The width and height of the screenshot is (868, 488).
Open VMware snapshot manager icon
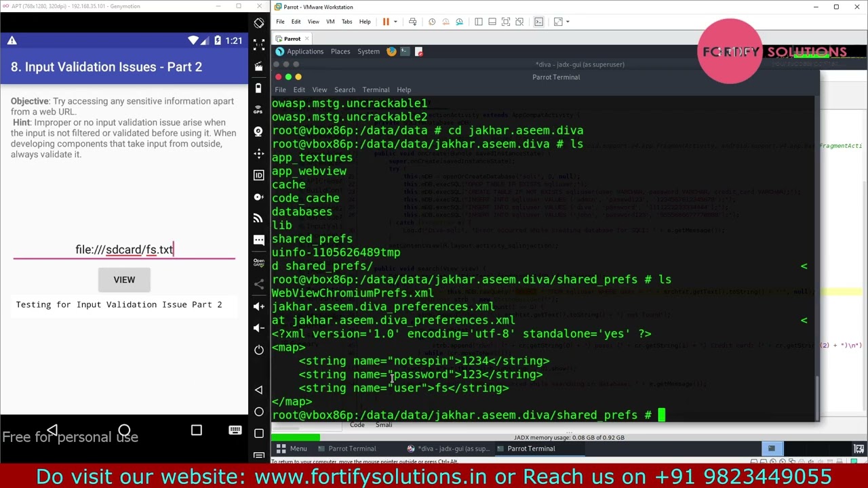459,22
